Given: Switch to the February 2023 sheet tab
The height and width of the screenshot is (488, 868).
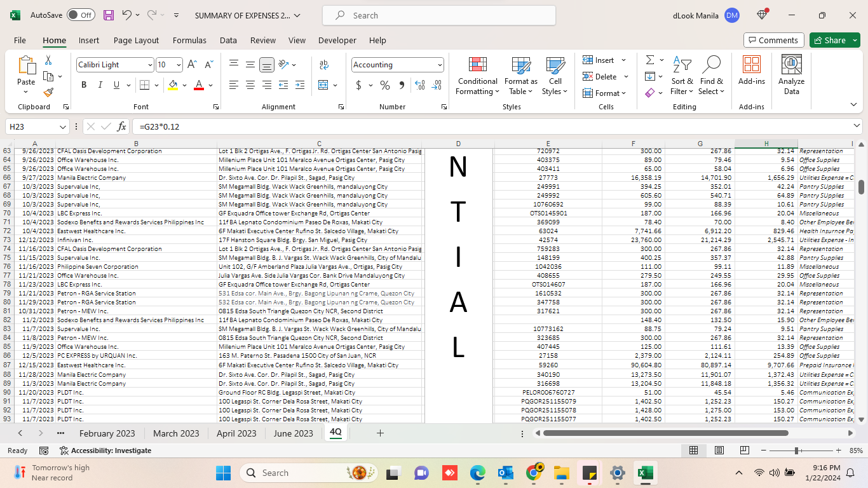Looking at the screenshot, I should [x=107, y=433].
